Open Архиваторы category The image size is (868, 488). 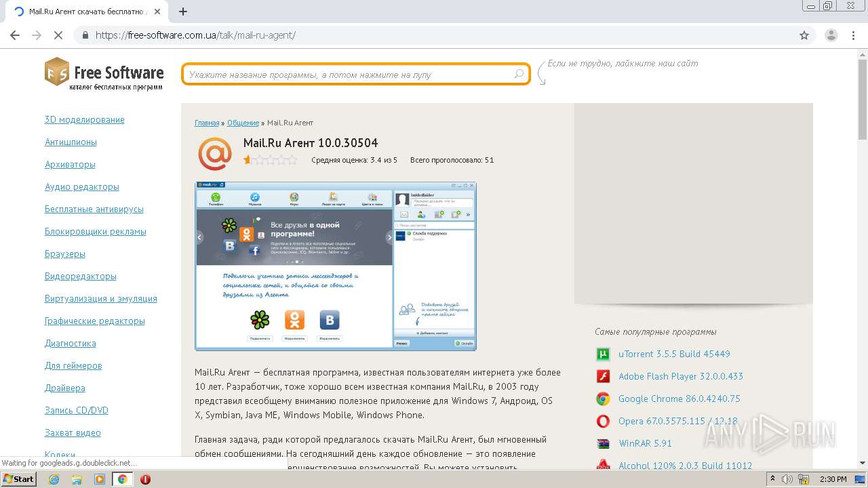pyautogui.click(x=70, y=164)
